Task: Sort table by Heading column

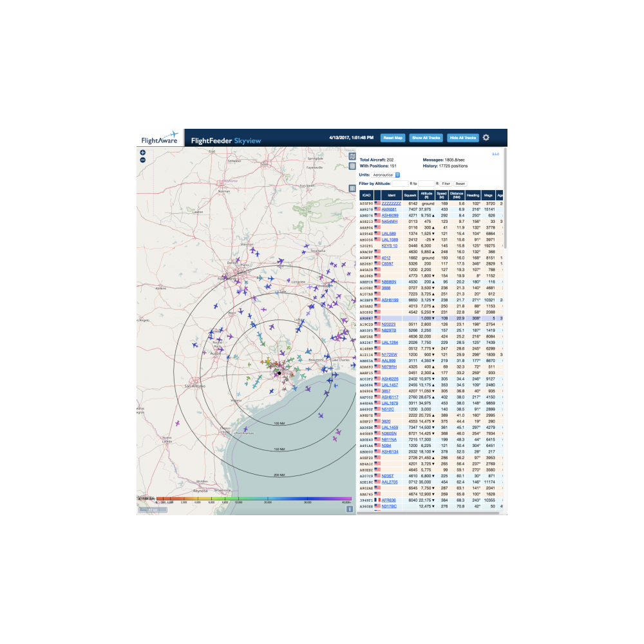Action: click(473, 195)
